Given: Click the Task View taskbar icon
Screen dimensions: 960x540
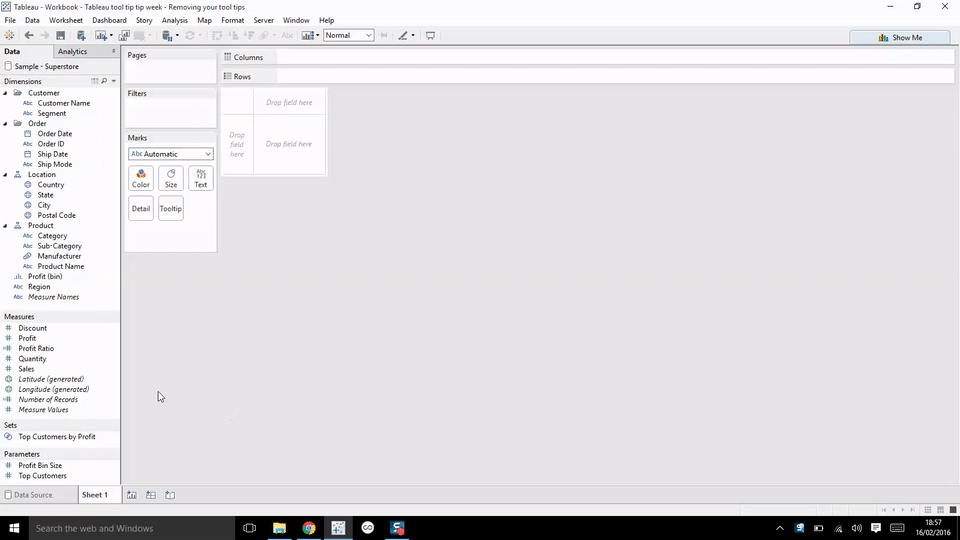Looking at the screenshot, I should tap(249, 528).
